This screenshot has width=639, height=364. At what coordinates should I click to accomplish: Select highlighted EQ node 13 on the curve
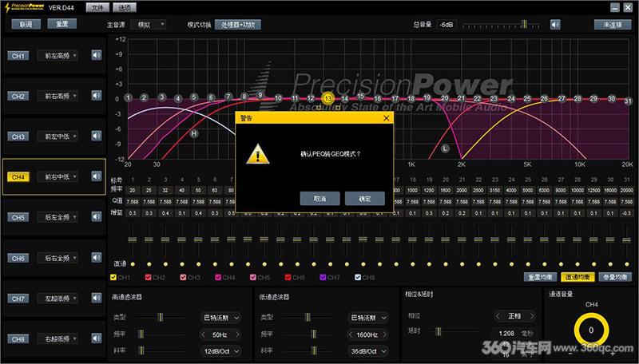pyautogui.click(x=327, y=98)
